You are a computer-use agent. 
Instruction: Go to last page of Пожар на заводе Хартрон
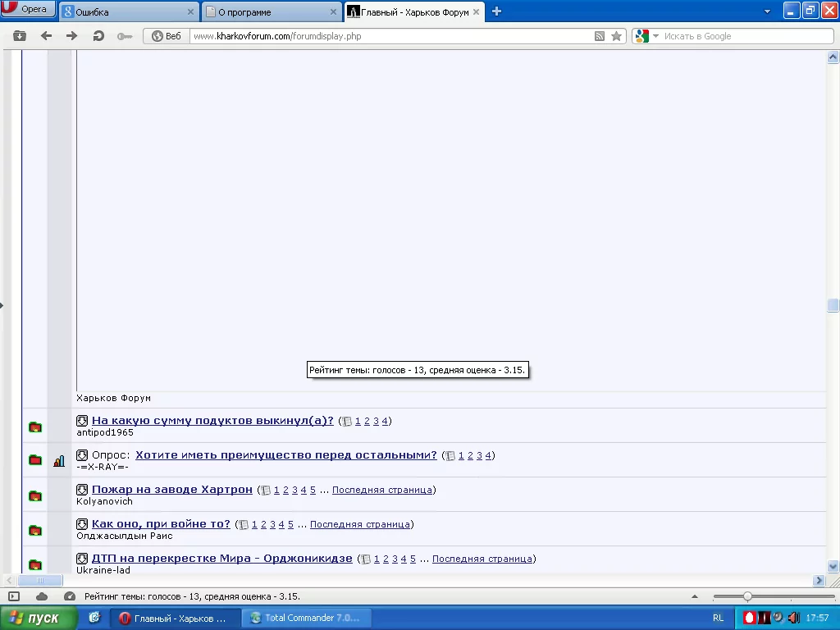(382, 490)
